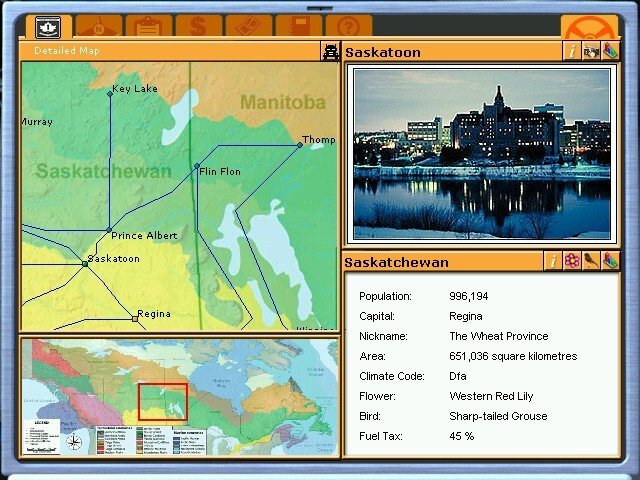Show Saskatoon statistics bar chart
This screenshot has height=480, width=640.
click(610, 51)
